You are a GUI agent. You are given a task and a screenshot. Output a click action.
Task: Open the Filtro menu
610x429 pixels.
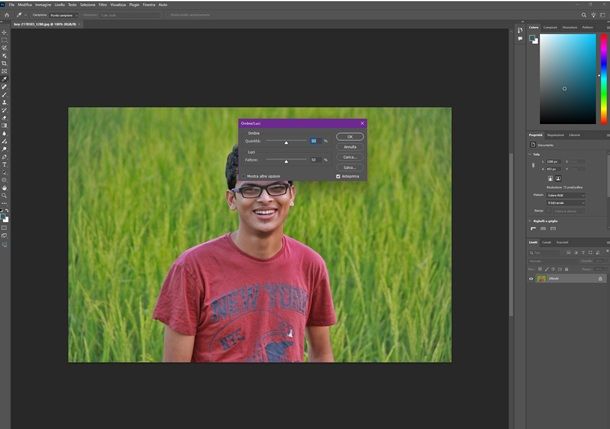(x=103, y=4)
